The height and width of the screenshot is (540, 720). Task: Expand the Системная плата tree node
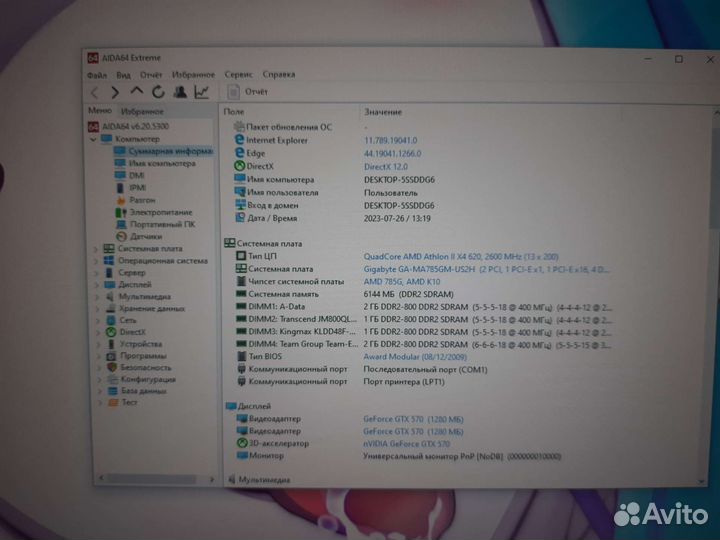click(x=96, y=249)
